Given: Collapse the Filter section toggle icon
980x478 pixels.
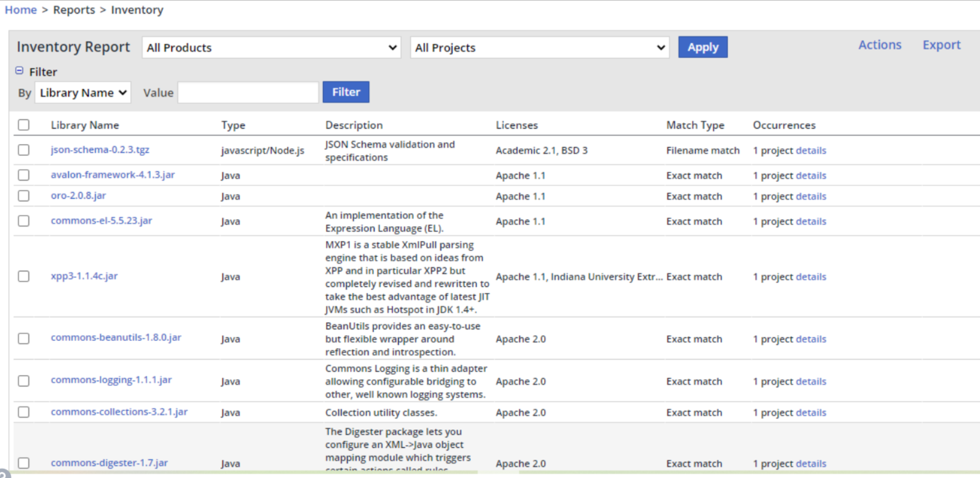Looking at the screenshot, I should coord(19,71).
